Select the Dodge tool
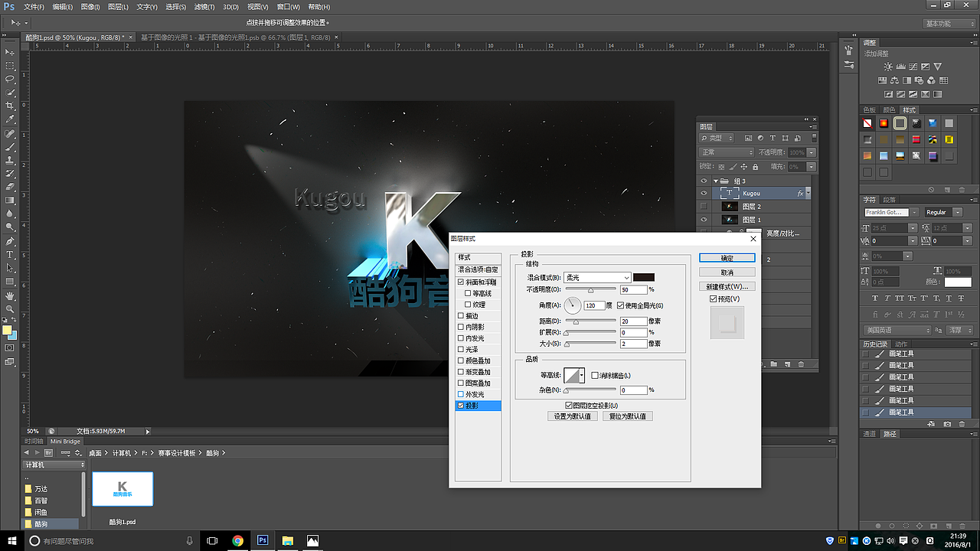 (x=10, y=227)
